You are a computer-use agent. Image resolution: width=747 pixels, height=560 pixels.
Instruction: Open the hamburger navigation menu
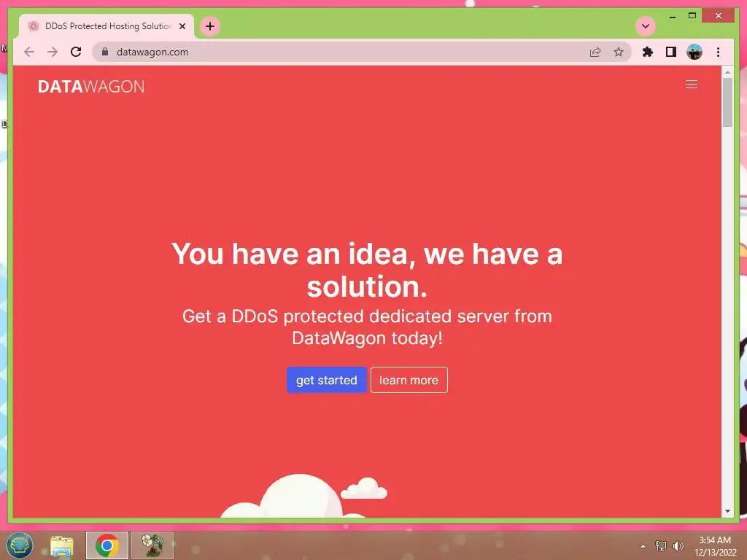[x=692, y=85]
